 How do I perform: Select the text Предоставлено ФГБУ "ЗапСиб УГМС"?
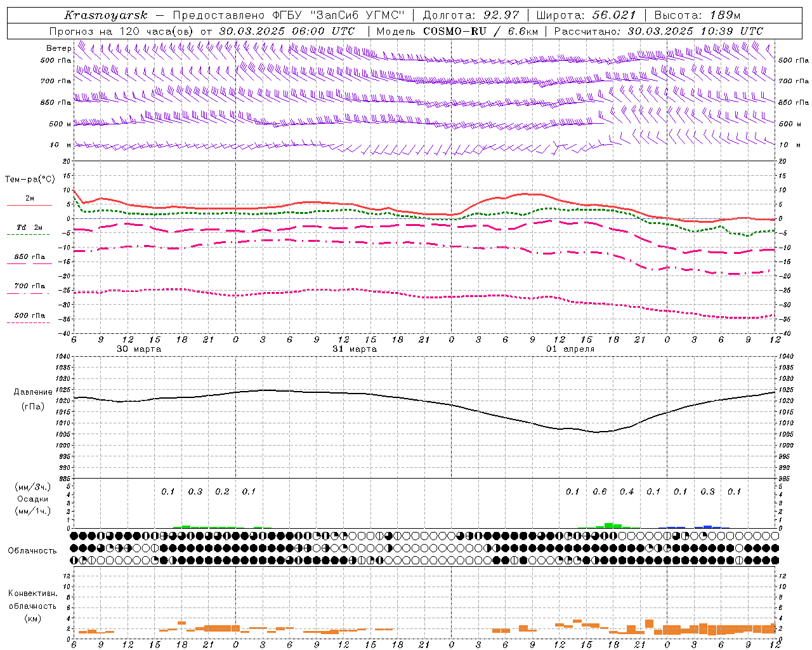289,15
